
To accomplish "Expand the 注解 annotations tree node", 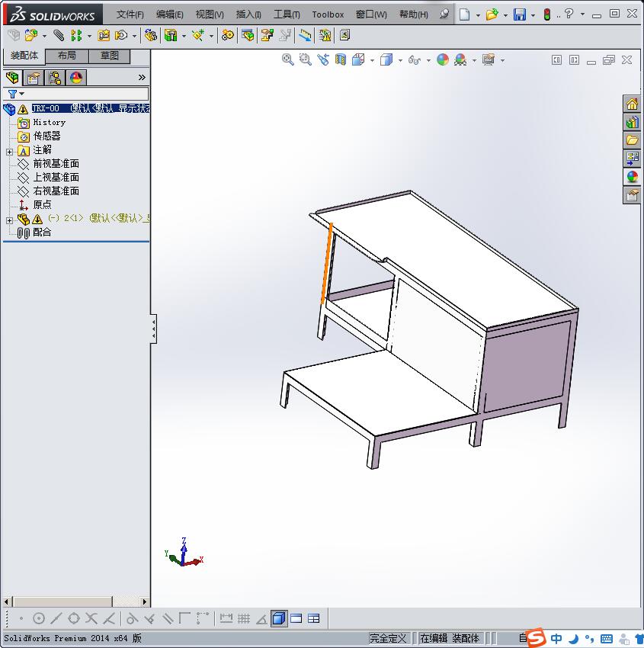I will click(x=9, y=152).
